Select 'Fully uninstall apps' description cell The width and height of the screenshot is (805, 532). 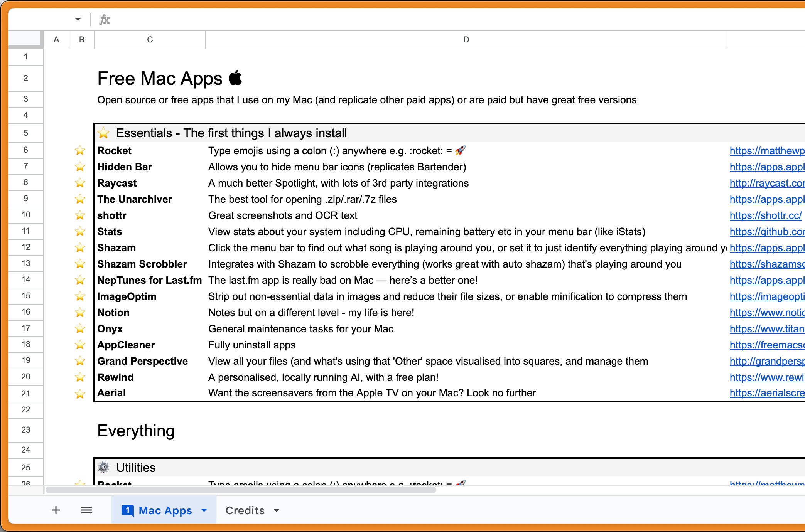coord(252,345)
